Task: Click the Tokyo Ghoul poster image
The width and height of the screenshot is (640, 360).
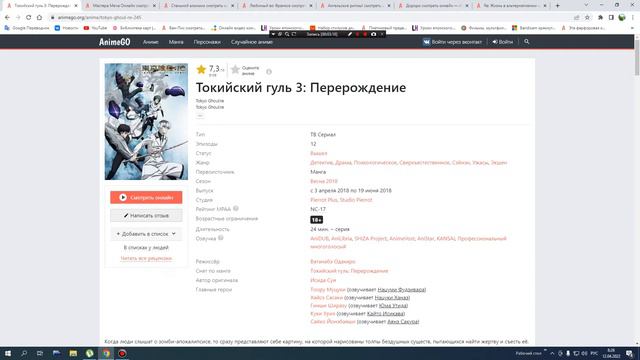Action: (146, 122)
